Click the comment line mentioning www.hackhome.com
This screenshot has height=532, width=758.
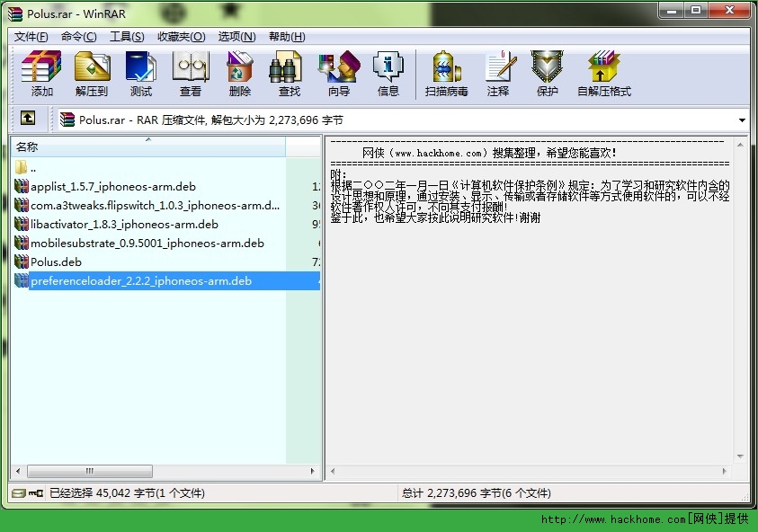point(489,153)
